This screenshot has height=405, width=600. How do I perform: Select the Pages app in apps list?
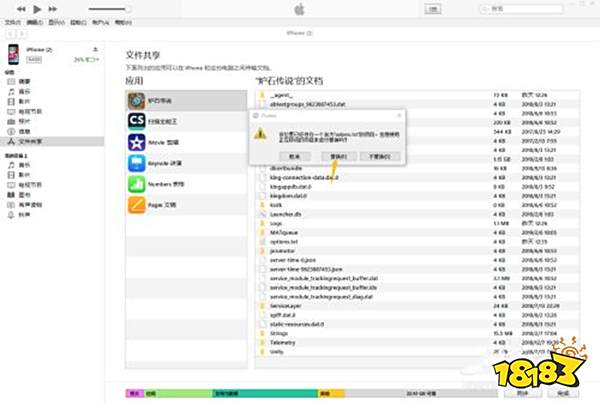pos(186,205)
